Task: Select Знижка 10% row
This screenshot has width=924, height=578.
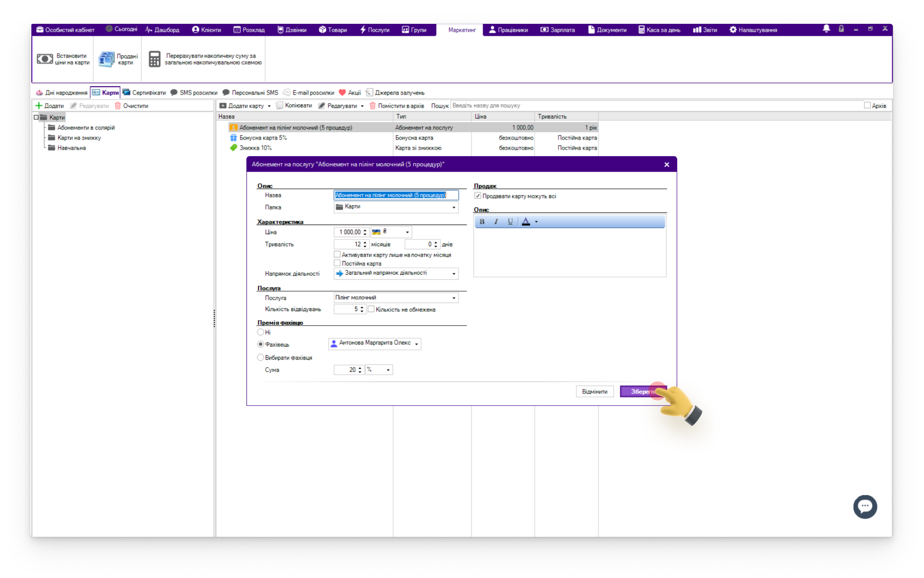Action: pyautogui.click(x=413, y=148)
